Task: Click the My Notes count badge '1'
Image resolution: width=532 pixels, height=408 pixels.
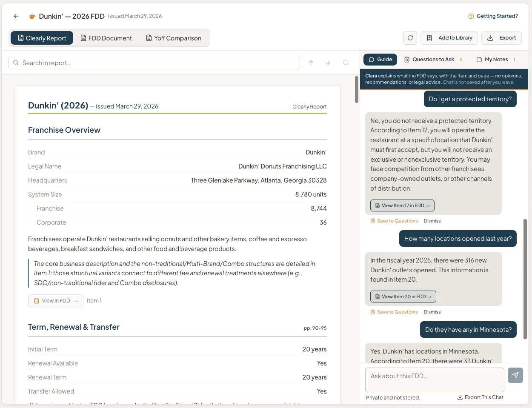Action: pos(514,60)
